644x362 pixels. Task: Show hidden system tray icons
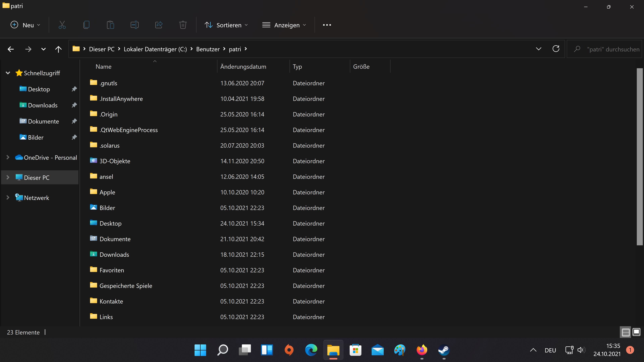point(533,350)
